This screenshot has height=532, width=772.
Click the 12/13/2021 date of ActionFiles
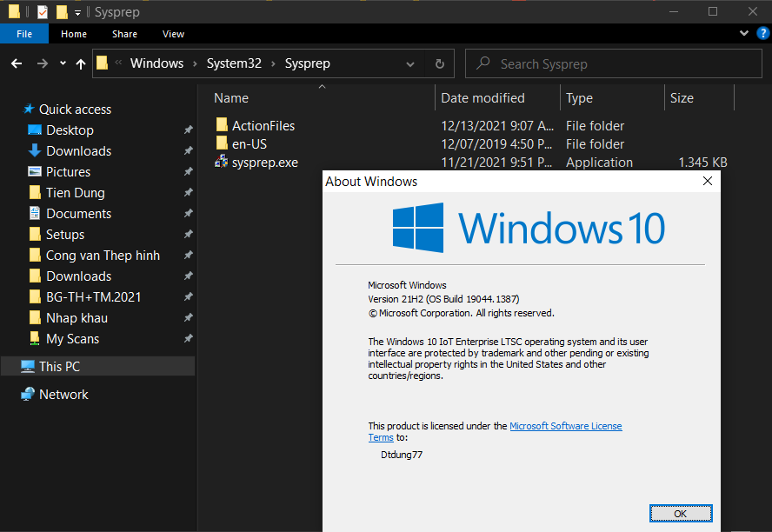tap(497, 125)
